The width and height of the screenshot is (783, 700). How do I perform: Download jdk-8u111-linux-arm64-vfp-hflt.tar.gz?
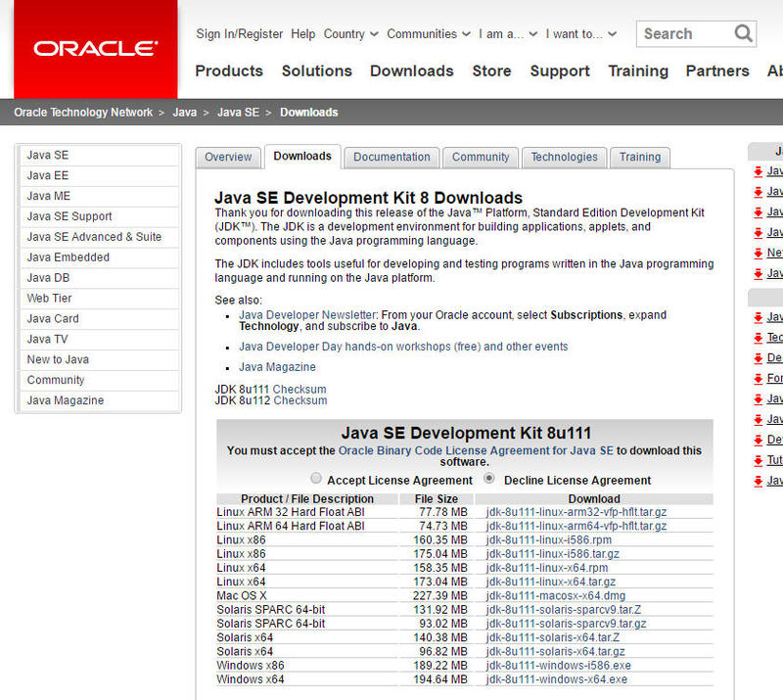pos(576,526)
